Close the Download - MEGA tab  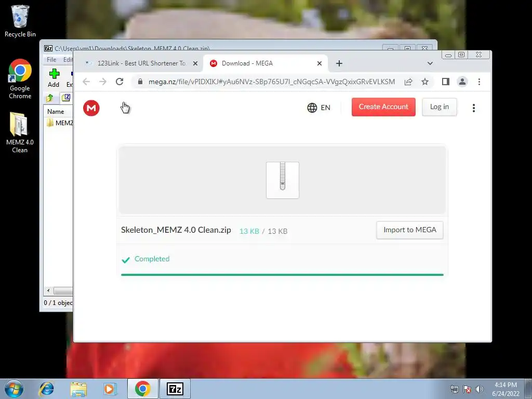(x=320, y=63)
